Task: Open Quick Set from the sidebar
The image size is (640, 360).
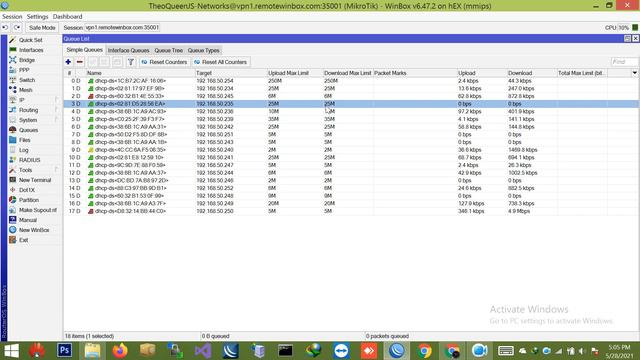Action: coord(31,40)
